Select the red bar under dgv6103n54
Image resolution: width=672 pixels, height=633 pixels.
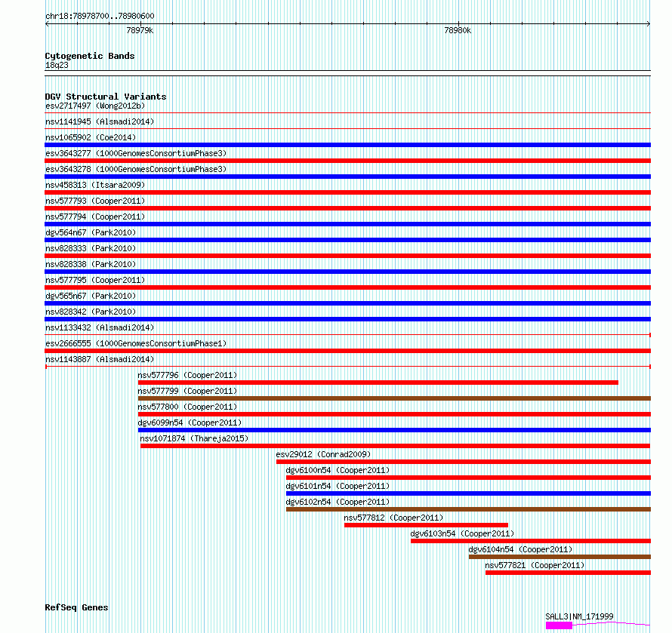[x=531, y=541]
